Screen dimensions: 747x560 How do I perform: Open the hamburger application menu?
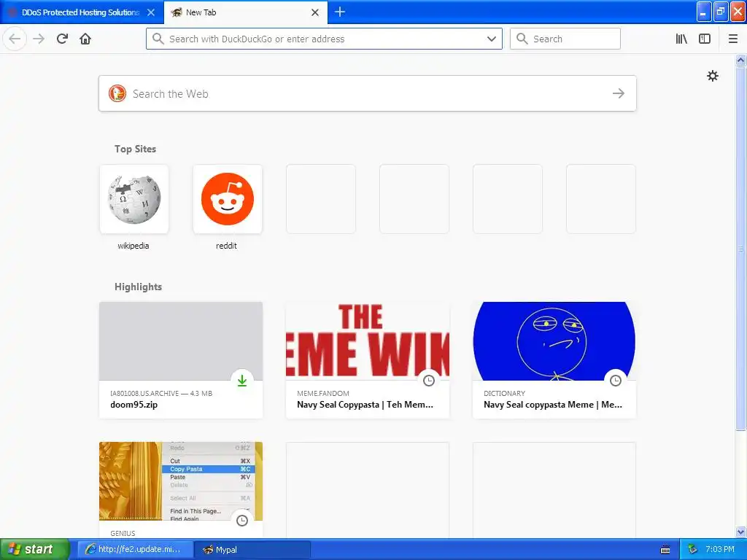point(733,39)
